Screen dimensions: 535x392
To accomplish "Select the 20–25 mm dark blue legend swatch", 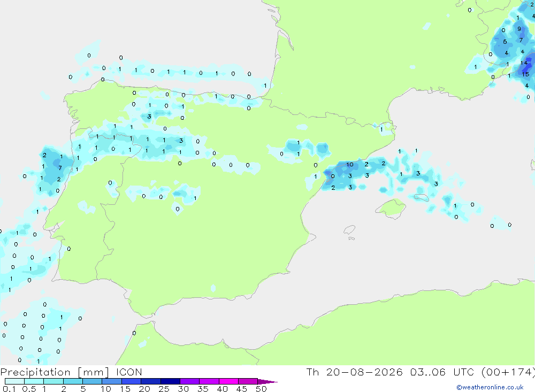I will 151,381.
